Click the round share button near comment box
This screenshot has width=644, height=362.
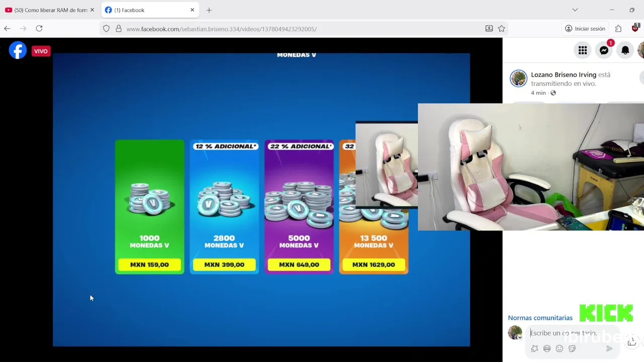[x=632, y=342]
